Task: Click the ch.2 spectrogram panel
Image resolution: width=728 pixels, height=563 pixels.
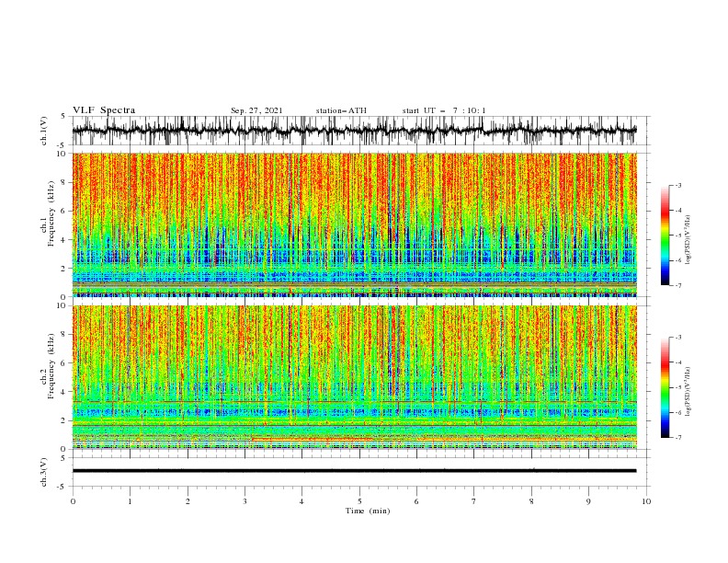Action: tap(354, 377)
